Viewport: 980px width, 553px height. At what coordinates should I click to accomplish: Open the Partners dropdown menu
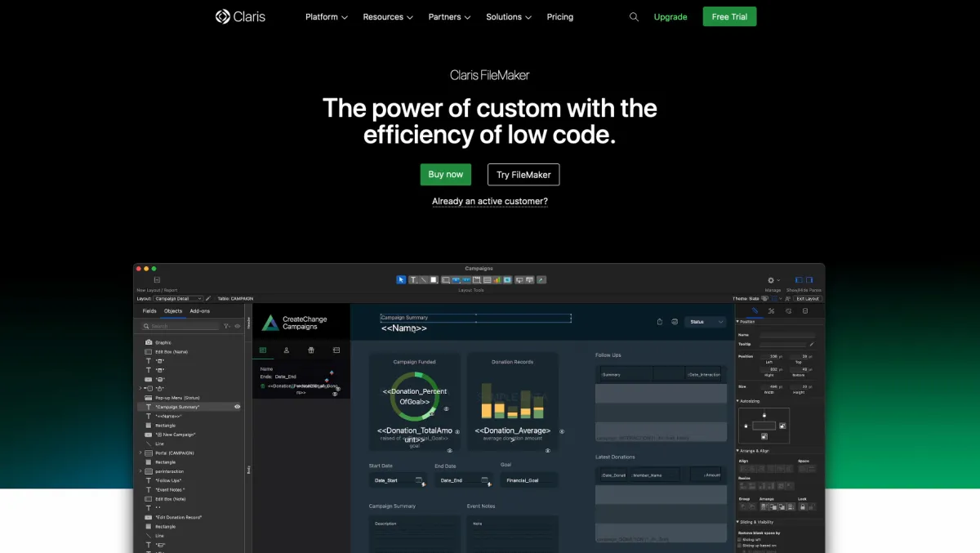tap(450, 17)
